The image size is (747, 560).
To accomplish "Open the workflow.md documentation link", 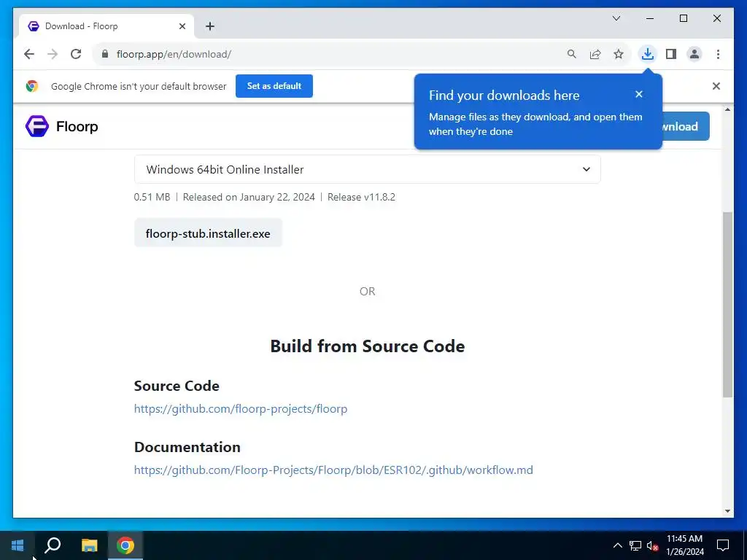I will point(333,470).
